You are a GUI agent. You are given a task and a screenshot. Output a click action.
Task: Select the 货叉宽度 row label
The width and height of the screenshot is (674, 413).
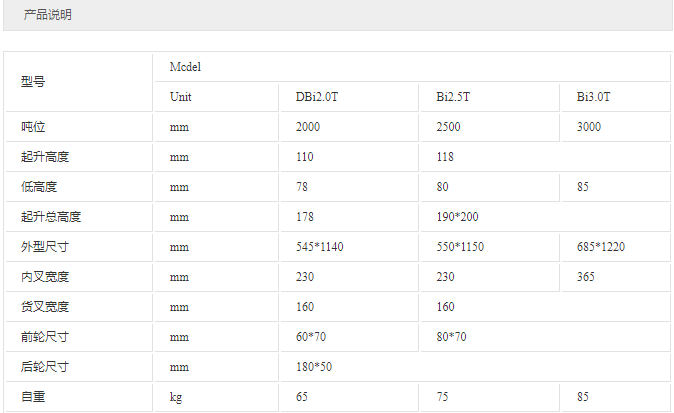tap(44, 307)
